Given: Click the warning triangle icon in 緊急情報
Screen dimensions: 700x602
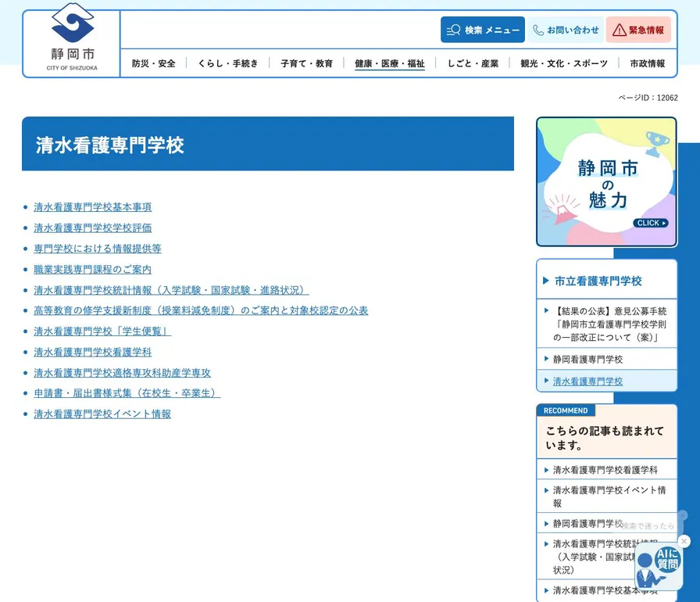Looking at the screenshot, I should [620, 30].
